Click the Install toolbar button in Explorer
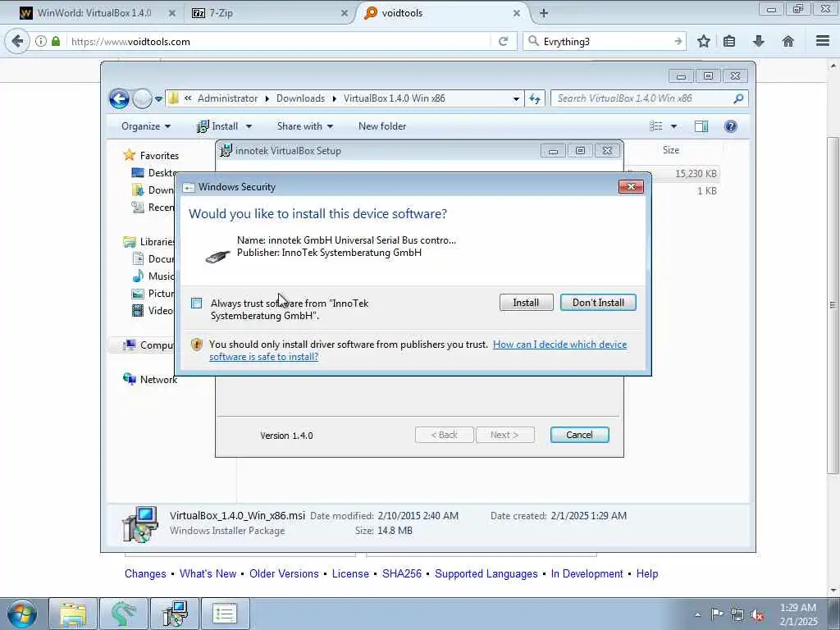The width and height of the screenshot is (840, 630). coord(217,126)
